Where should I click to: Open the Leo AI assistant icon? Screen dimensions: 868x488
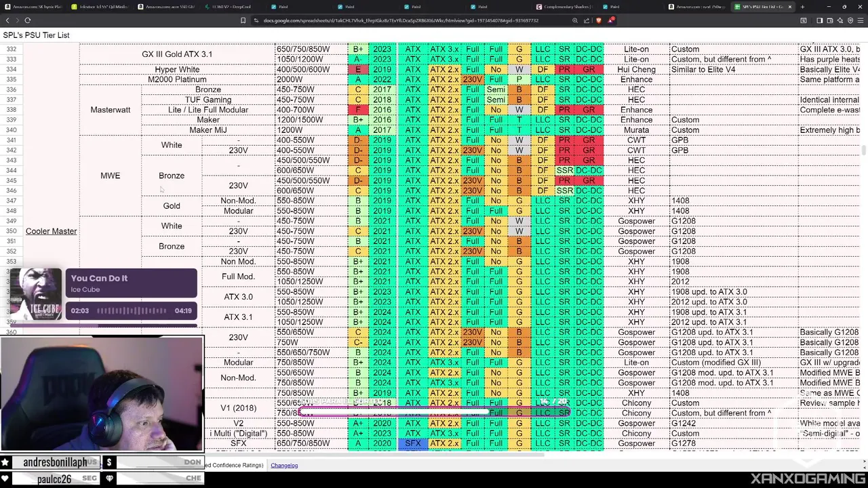(x=840, y=20)
